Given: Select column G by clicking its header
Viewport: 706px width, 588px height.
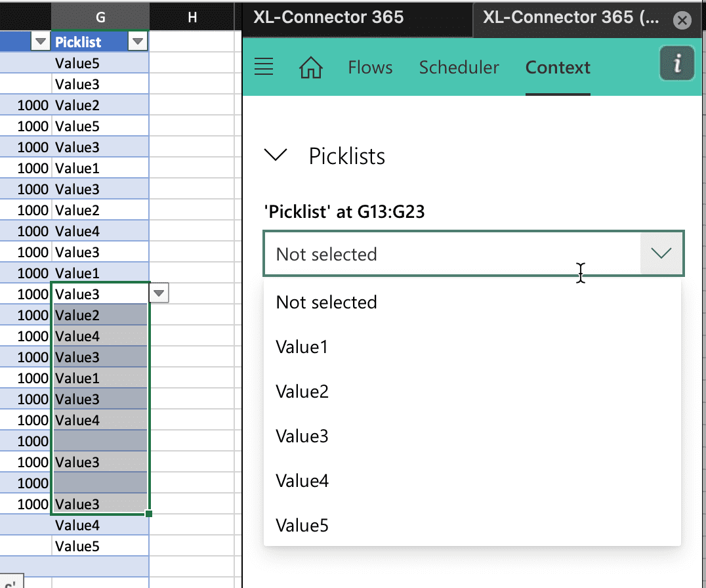Looking at the screenshot, I should [x=100, y=17].
